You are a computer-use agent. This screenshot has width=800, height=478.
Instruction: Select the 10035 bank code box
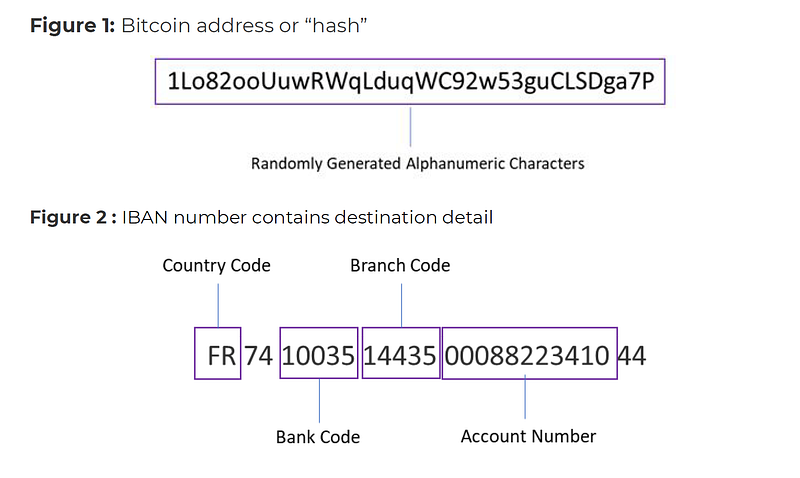(x=319, y=353)
